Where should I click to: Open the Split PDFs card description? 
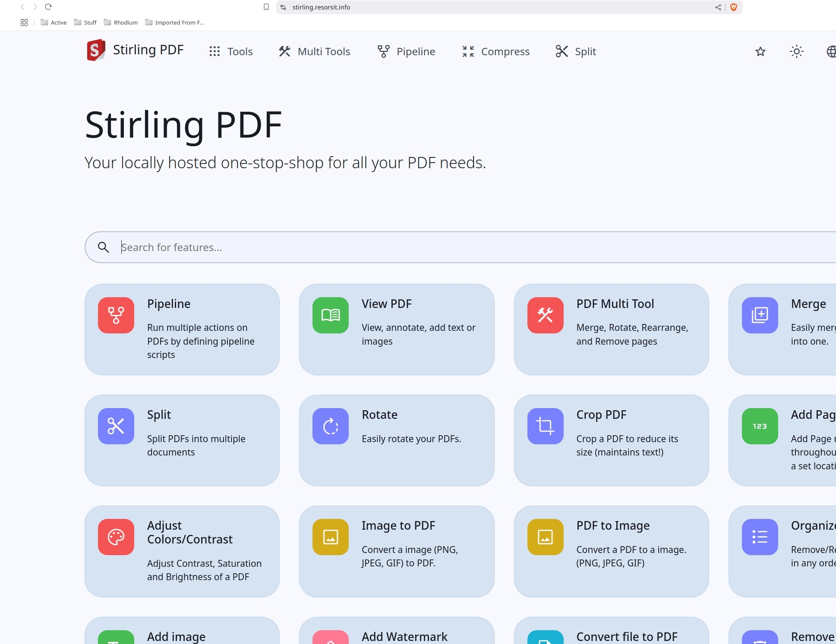coord(196,446)
